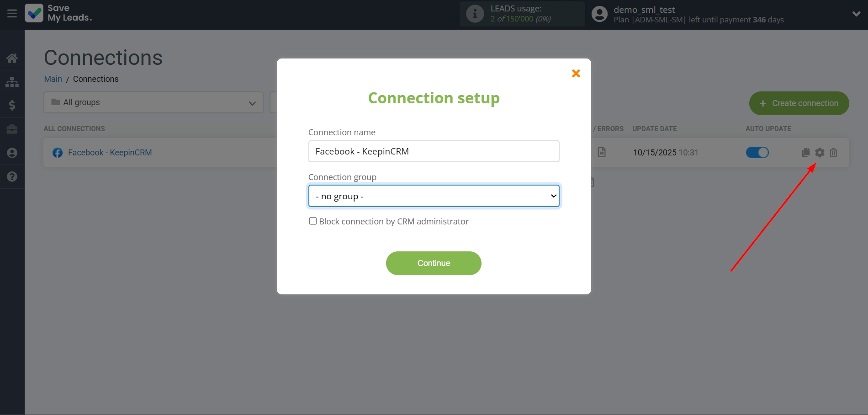Open the dollar sign billing icon
Viewport: 868px width, 415px height.
12,106
